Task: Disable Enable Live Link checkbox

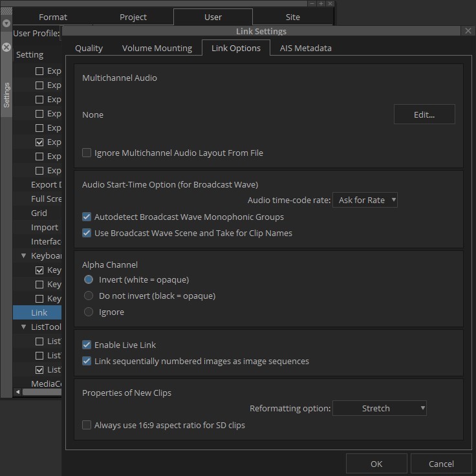Action: (87, 345)
